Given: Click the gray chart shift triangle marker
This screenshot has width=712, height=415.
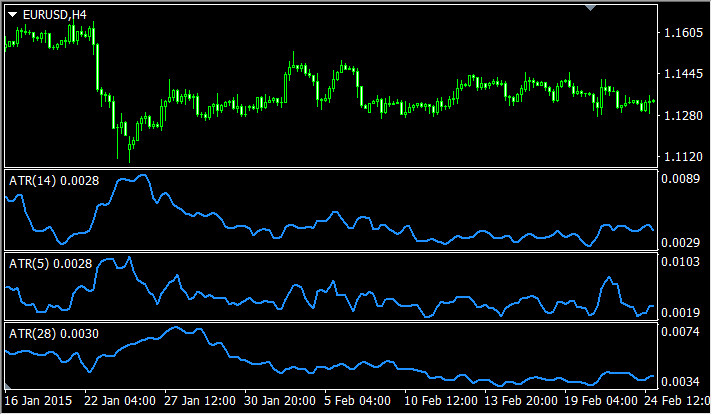Looking at the screenshot, I should pos(590,8).
